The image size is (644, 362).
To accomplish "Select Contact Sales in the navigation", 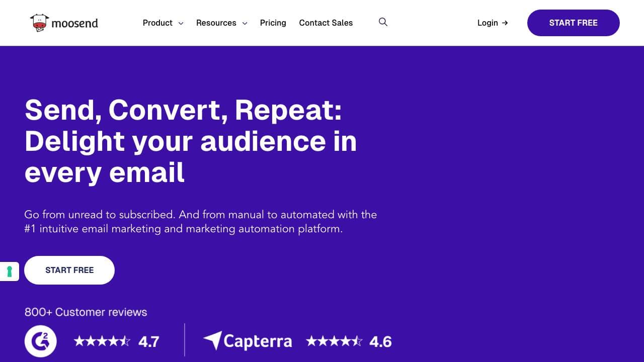I will coord(326,23).
